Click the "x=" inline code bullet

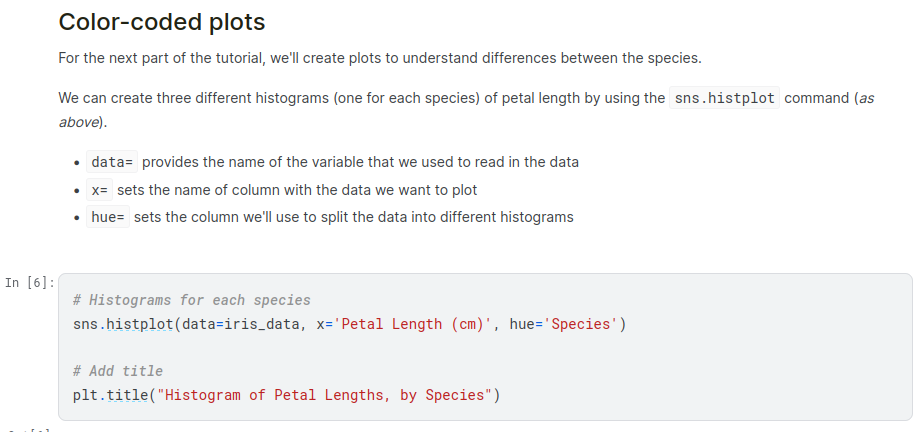(99, 190)
